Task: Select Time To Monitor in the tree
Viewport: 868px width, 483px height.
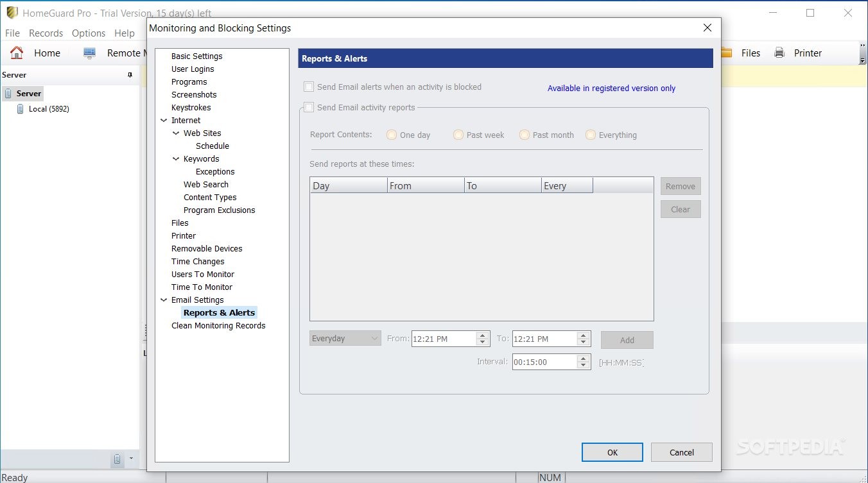Action: point(202,287)
